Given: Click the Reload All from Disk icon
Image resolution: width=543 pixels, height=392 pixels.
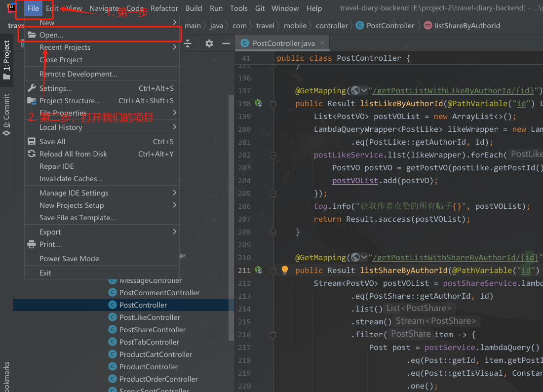Looking at the screenshot, I should 32,154.
